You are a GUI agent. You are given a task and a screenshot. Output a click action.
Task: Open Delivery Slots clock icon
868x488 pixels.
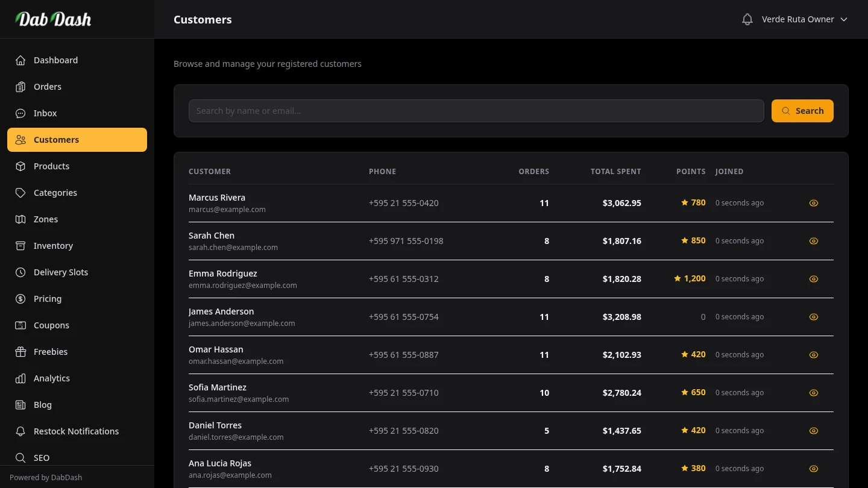20,272
